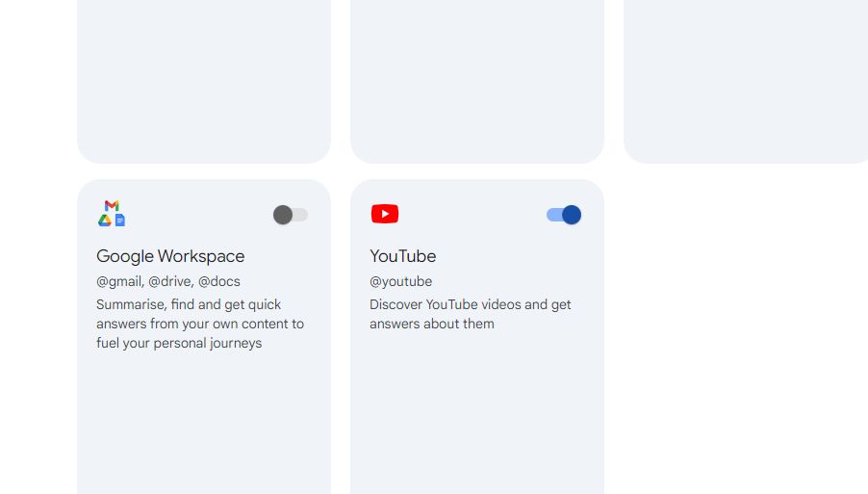The image size is (868, 494).
Task: Click the Google Drive triangle icon
Action: tap(104, 221)
